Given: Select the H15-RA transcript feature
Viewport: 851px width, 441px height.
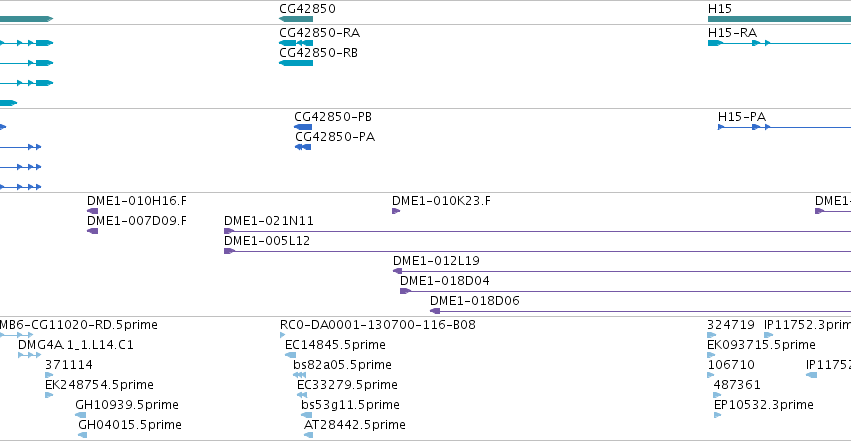Looking at the screenshot, I should click(779, 43).
